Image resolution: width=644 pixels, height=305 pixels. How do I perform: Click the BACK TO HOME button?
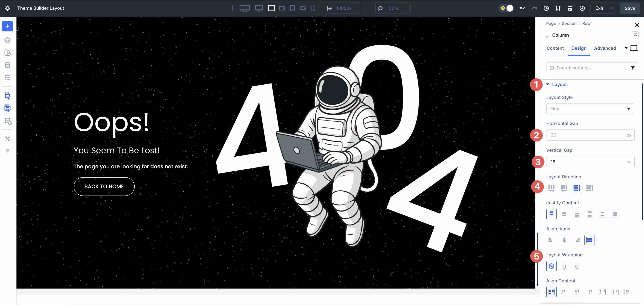(x=104, y=186)
